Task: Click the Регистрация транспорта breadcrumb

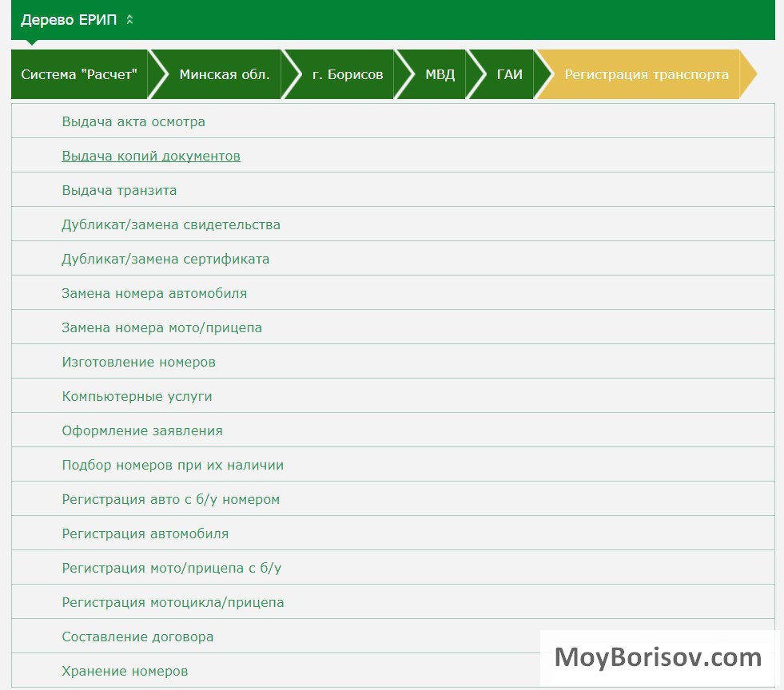Action: [x=647, y=74]
